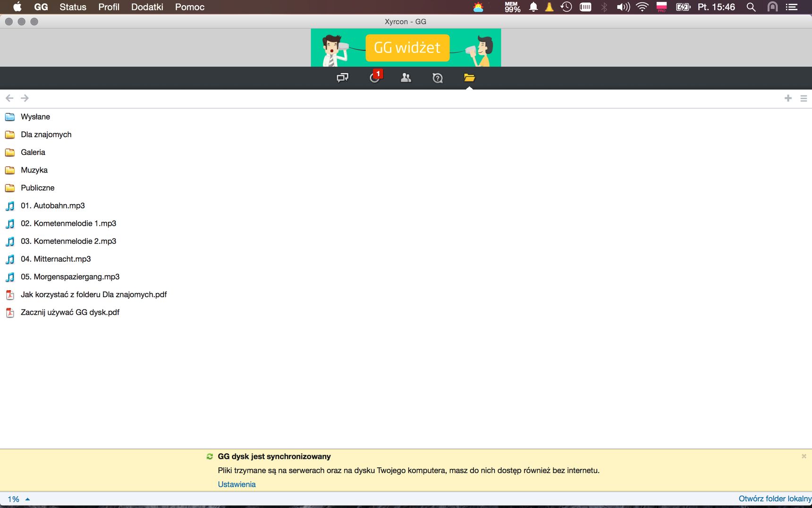Click the GG widżet banner
812x508 pixels.
tap(406, 47)
